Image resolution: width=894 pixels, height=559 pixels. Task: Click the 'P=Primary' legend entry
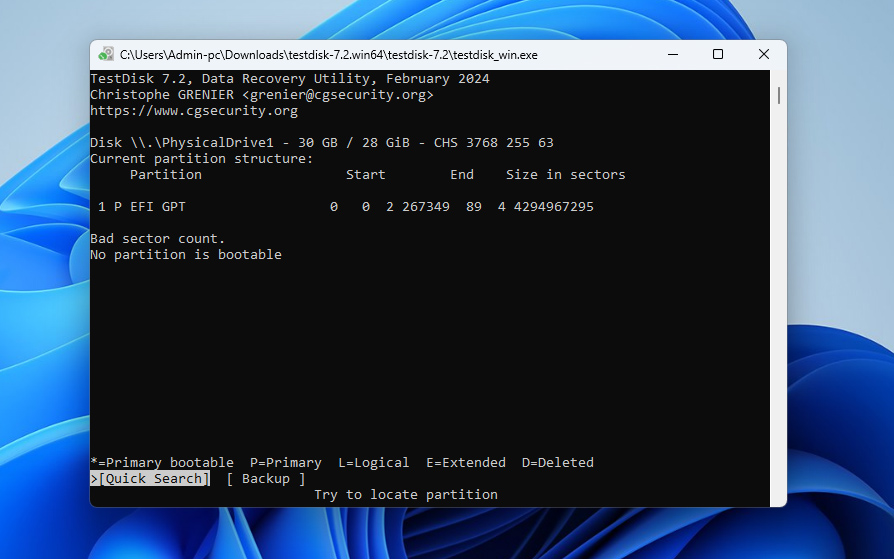tap(286, 463)
